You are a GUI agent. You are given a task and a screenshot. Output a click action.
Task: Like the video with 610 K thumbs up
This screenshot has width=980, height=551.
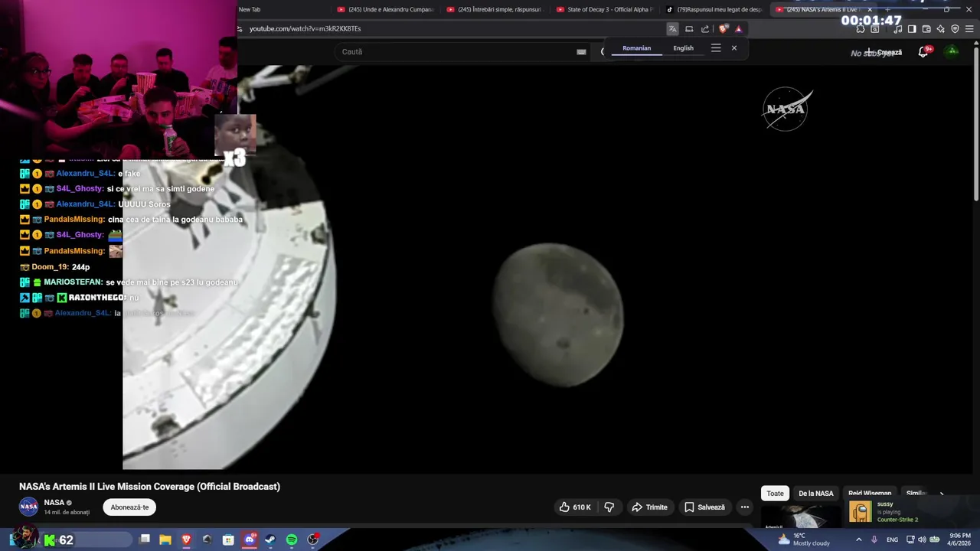(x=575, y=507)
